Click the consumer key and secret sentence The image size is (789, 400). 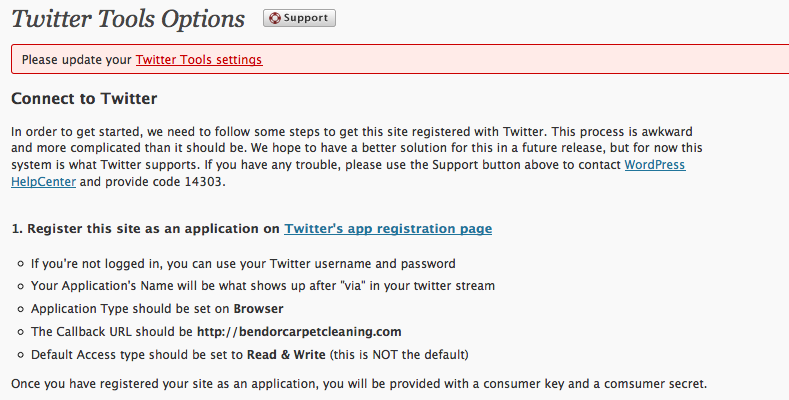pyautogui.click(x=359, y=384)
